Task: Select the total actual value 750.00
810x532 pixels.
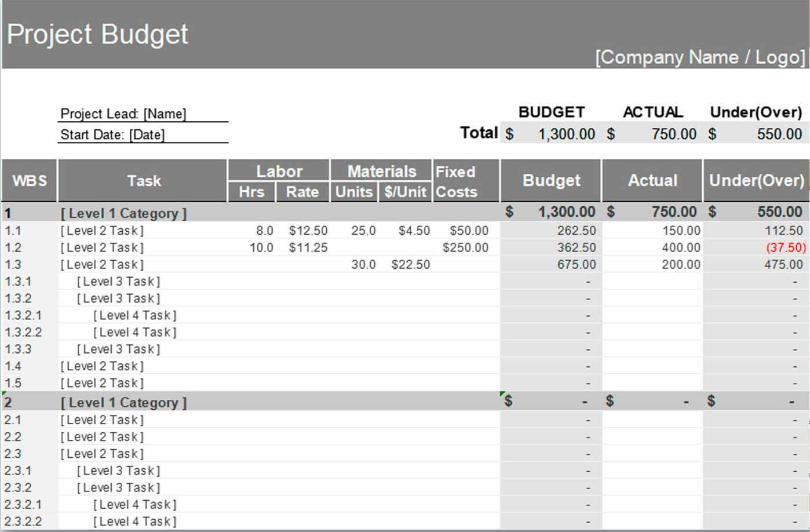Action: tap(673, 134)
